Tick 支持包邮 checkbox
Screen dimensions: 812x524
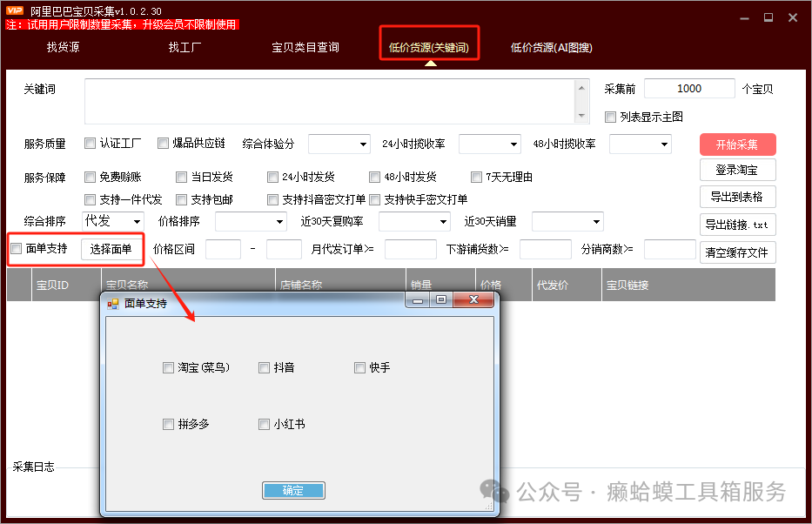181,199
